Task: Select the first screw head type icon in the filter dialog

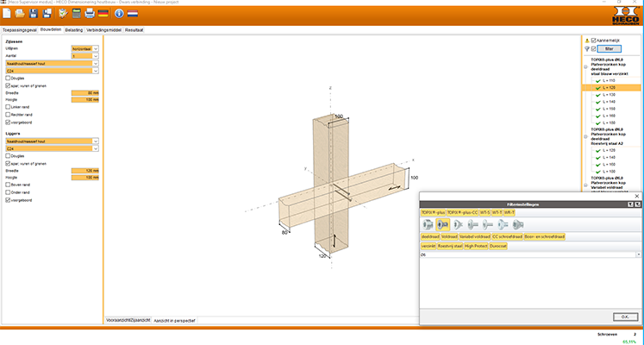Action: pos(428,224)
